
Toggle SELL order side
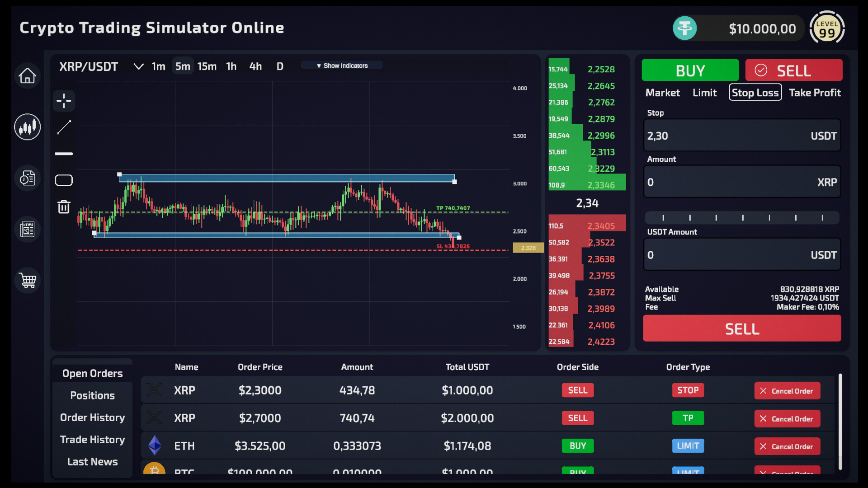click(793, 70)
